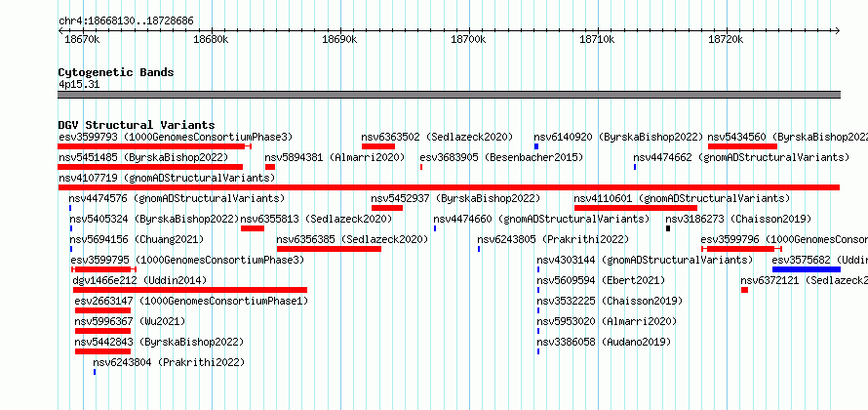Open nsv5609594 (Ebert2021) label
Screen dimensions: 868x410
(x=601, y=280)
